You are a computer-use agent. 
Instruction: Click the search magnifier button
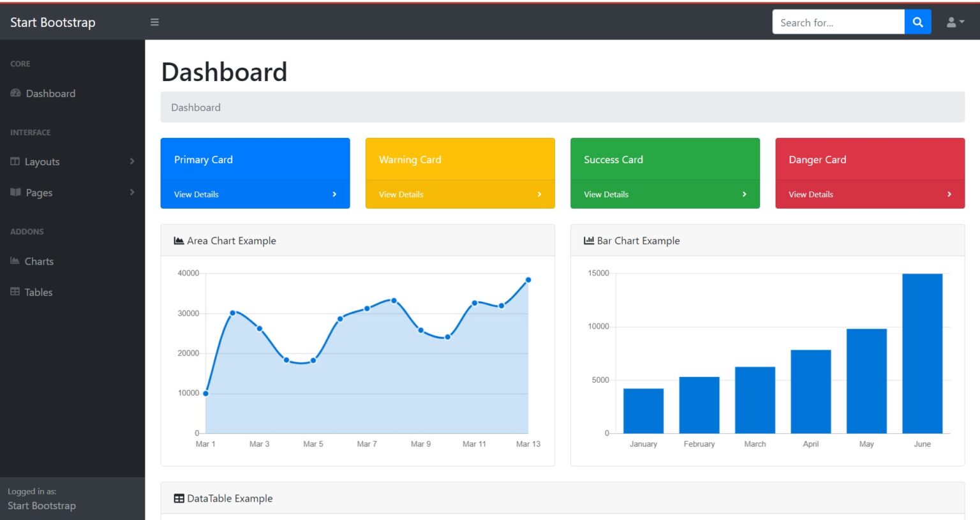917,22
